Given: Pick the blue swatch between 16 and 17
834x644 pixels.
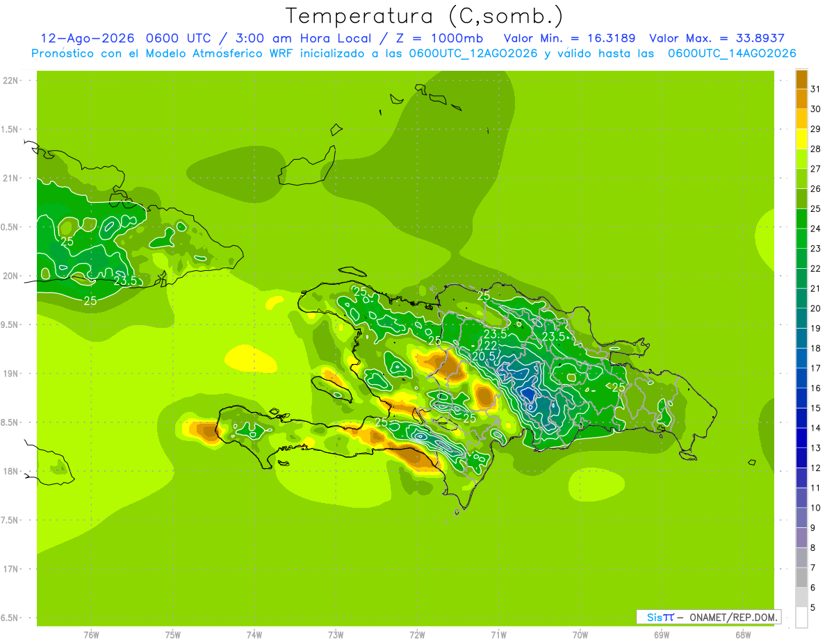Looking at the screenshot, I should (801, 378).
